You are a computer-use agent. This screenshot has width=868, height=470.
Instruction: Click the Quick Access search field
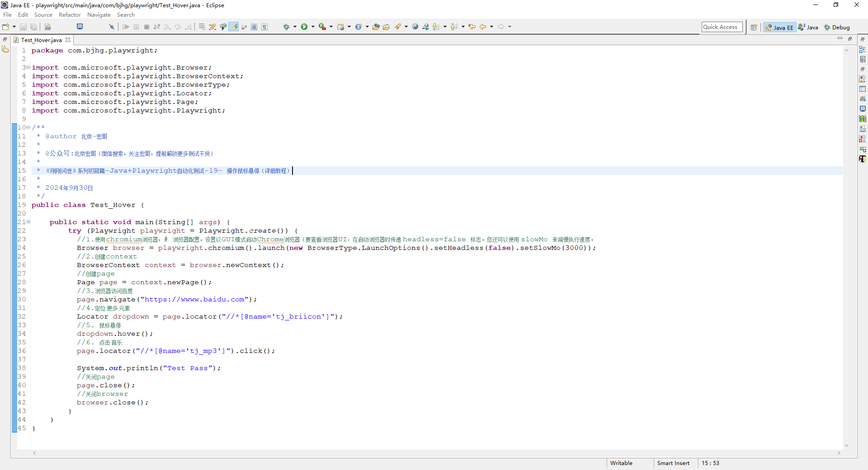[722, 27]
